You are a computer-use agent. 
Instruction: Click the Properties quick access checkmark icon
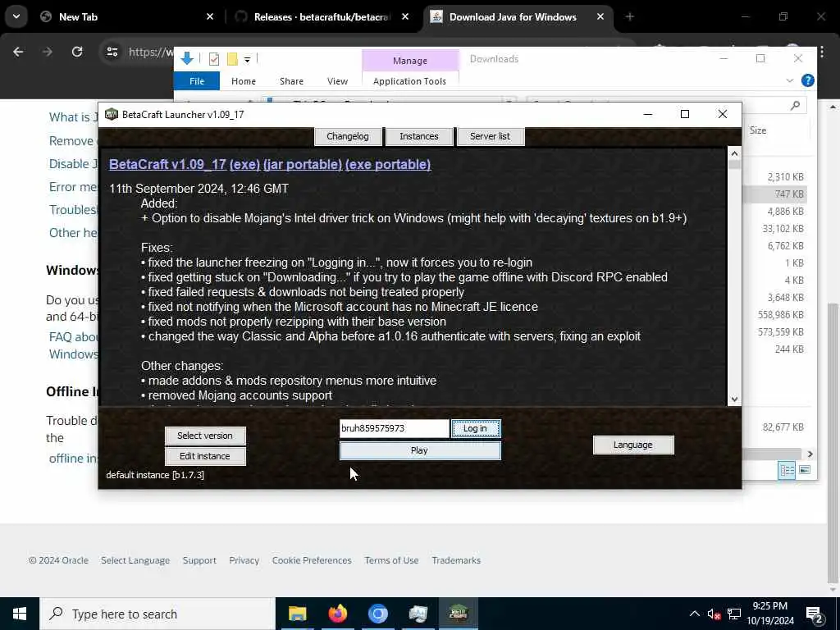click(x=214, y=59)
